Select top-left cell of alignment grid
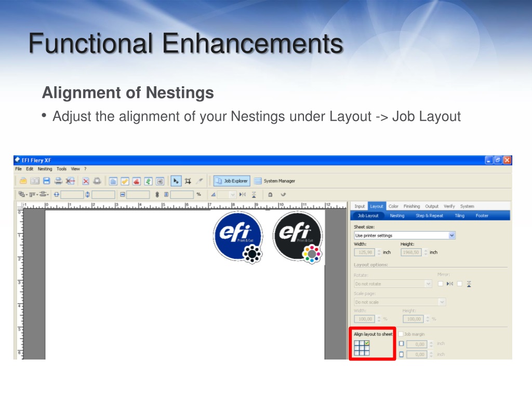 coord(356,343)
